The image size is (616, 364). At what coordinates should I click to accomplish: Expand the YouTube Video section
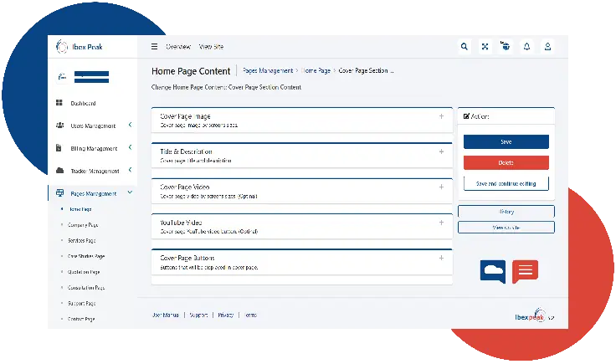coord(441,223)
